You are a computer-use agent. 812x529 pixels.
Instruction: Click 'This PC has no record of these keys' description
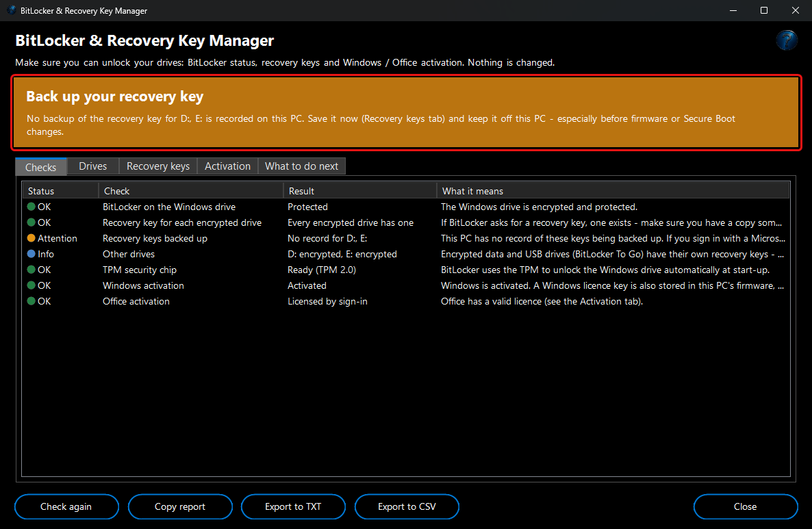click(613, 238)
